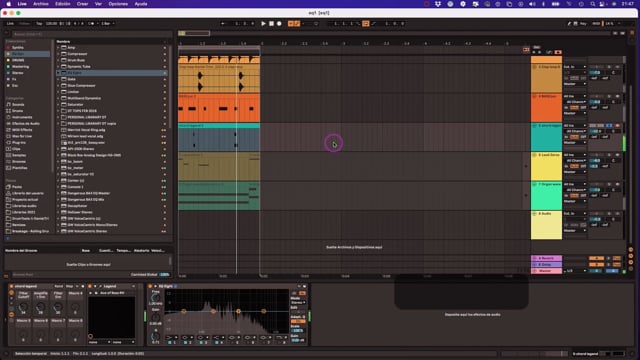
Task: Select the Master track header
Action: pyautogui.click(x=546, y=271)
